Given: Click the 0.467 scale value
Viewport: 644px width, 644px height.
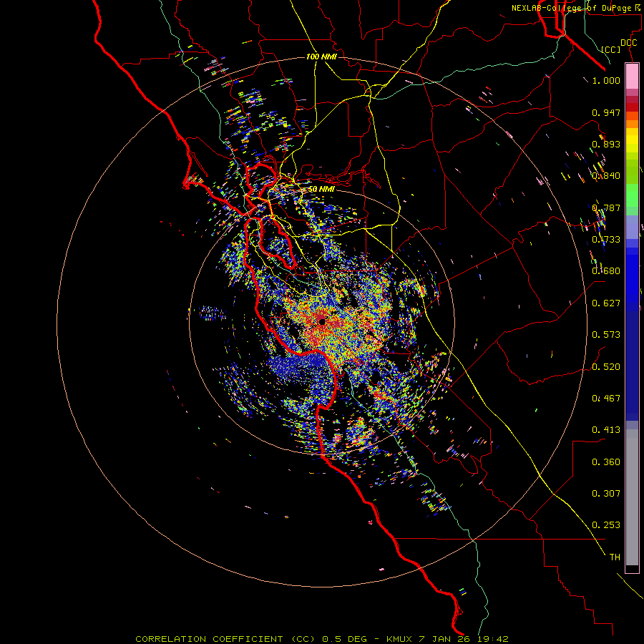Looking at the screenshot, I should click(x=606, y=399).
